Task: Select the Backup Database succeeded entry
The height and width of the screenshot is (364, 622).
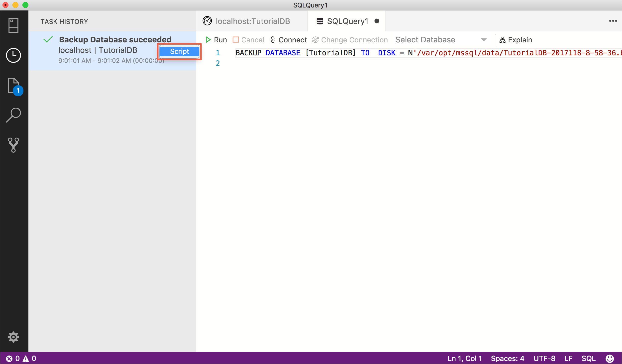Action: [x=115, y=39]
